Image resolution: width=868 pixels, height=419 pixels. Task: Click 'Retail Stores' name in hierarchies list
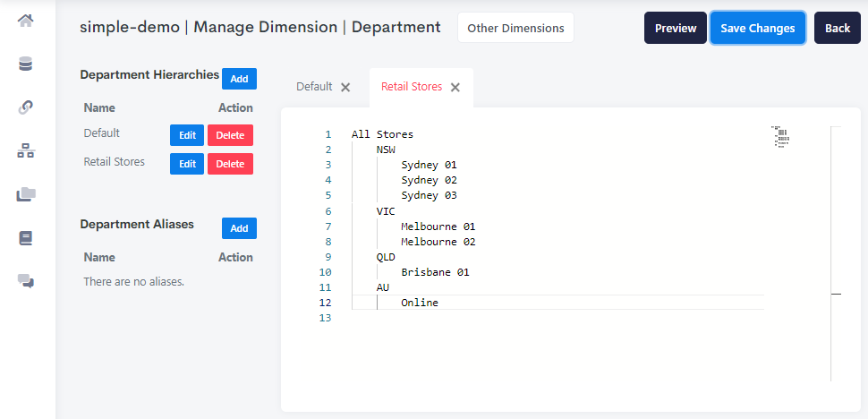[x=114, y=162]
